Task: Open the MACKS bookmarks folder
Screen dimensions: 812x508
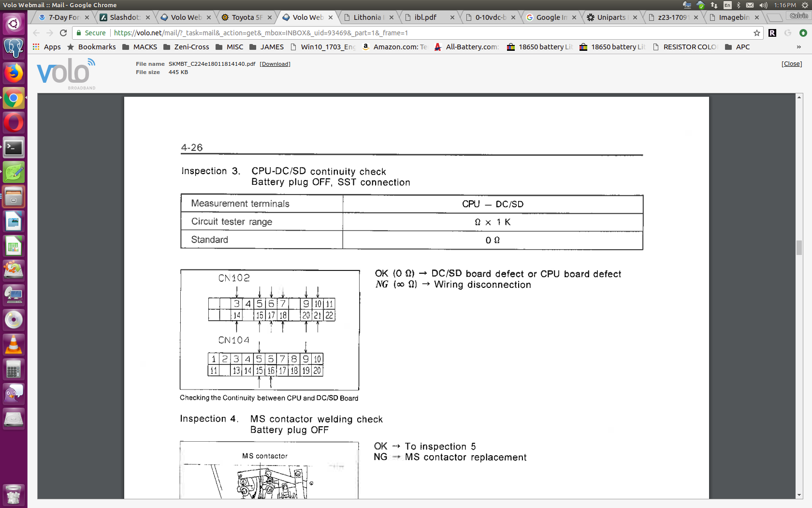Action: tap(140, 47)
